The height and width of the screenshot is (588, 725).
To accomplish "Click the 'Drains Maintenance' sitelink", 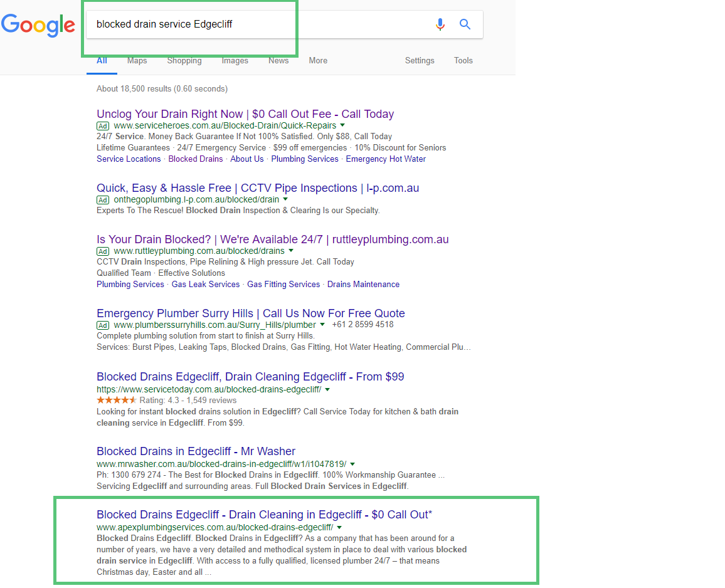I will click(x=363, y=285).
